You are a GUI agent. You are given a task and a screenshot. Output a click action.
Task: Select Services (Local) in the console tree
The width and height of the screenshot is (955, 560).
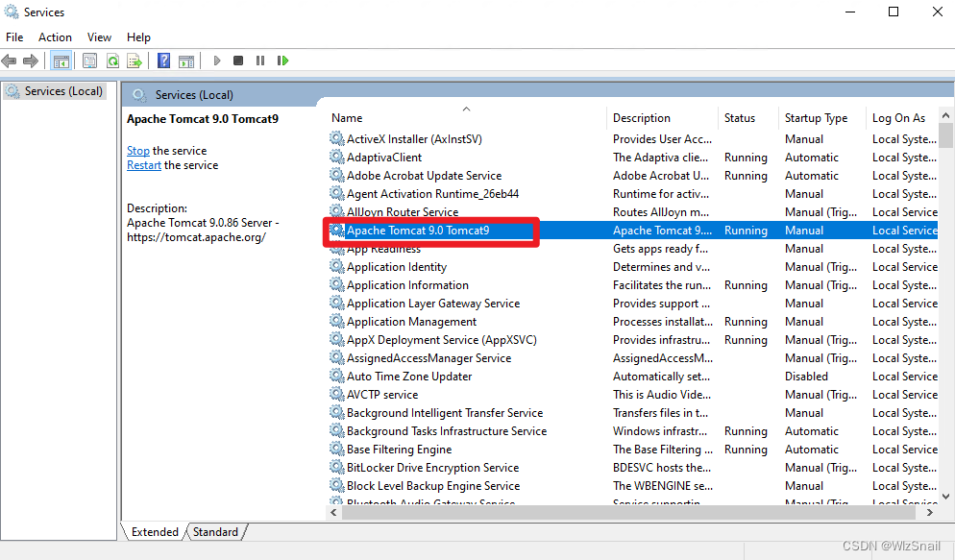pos(55,91)
